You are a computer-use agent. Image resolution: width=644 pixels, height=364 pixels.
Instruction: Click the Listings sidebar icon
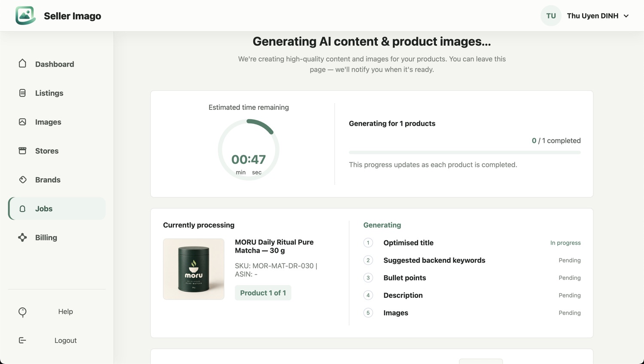22,93
